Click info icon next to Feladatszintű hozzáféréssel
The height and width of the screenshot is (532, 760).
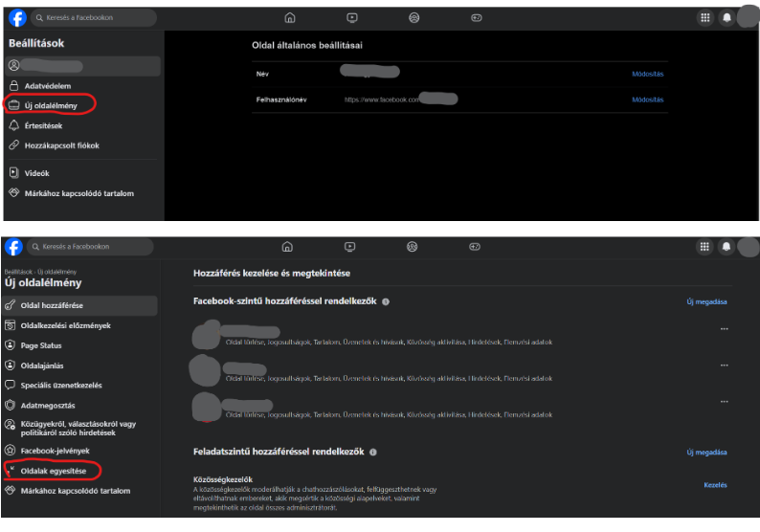tap(373, 452)
